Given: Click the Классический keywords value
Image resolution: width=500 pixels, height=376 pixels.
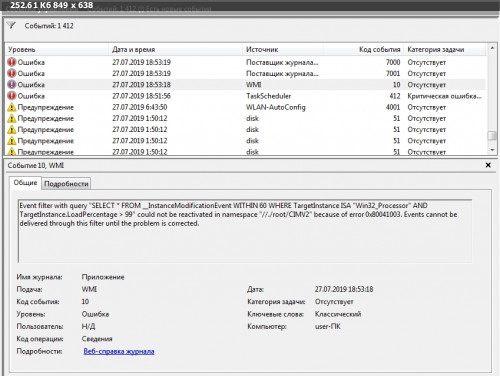Looking at the screenshot, I should click(338, 314).
